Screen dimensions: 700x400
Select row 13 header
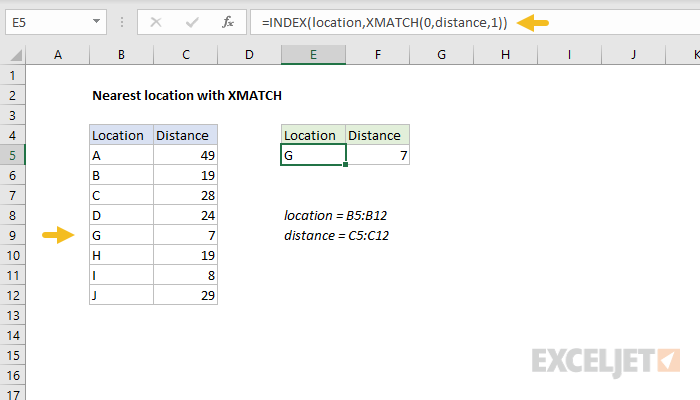(x=12, y=316)
